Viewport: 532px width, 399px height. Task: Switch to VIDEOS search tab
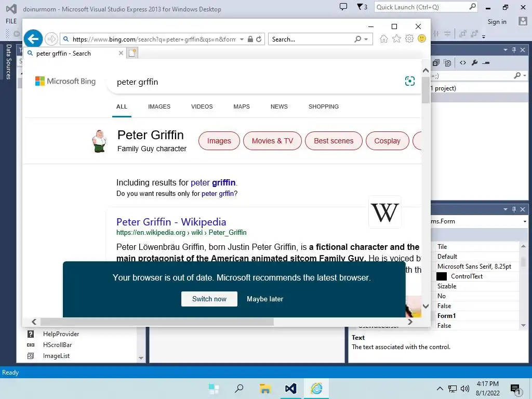click(x=202, y=107)
